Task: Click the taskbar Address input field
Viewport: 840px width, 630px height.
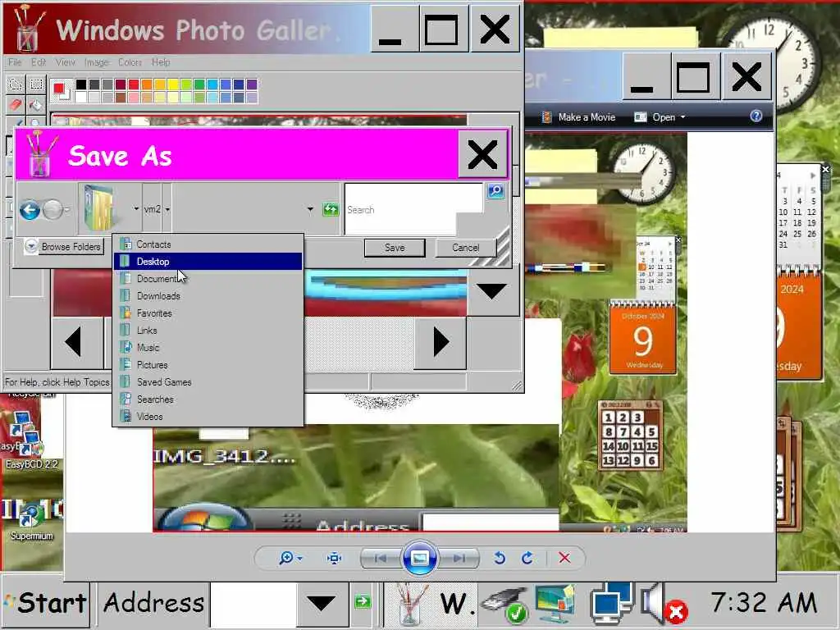Action: (253, 603)
